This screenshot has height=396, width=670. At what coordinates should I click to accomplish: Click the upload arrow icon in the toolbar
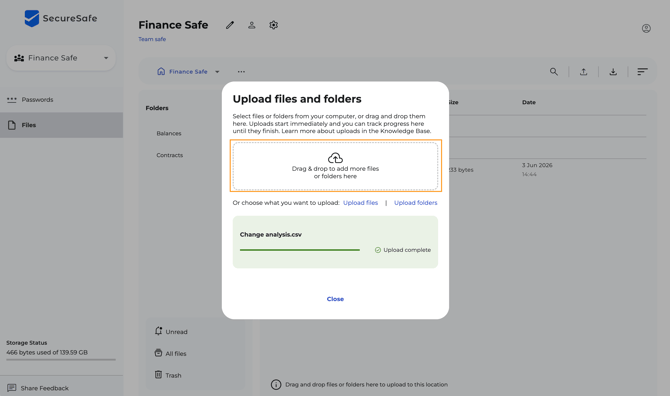coord(583,72)
